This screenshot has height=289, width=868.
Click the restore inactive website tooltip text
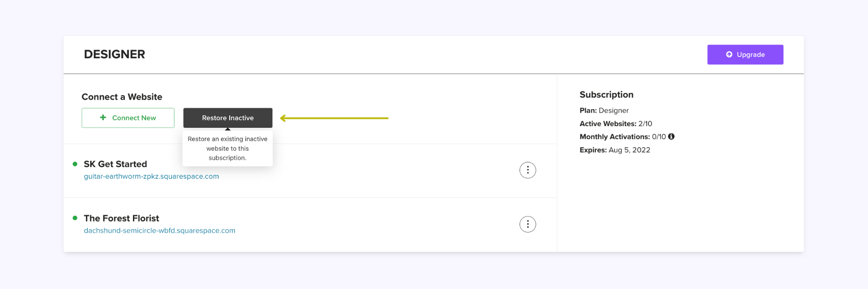pos(227,149)
